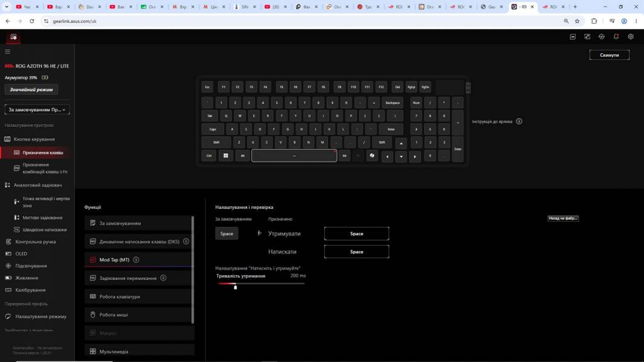Click the Звичайний режим button
This screenshot has height=362, width=644.
31,89
